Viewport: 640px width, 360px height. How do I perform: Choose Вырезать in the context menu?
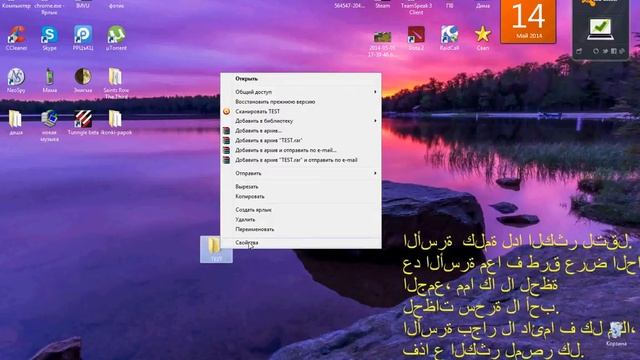click(301, 187)
